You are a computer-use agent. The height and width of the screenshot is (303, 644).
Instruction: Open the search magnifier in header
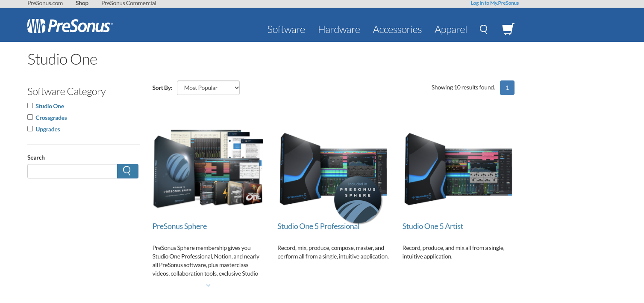tap(484, 29)
